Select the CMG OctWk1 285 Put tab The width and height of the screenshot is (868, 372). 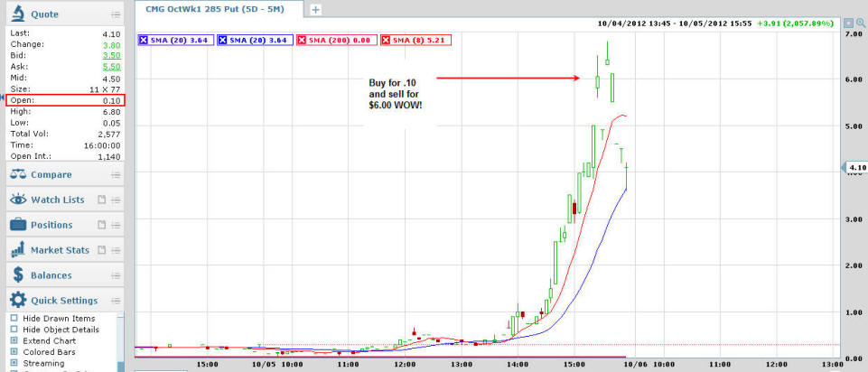tap(219, 9)
